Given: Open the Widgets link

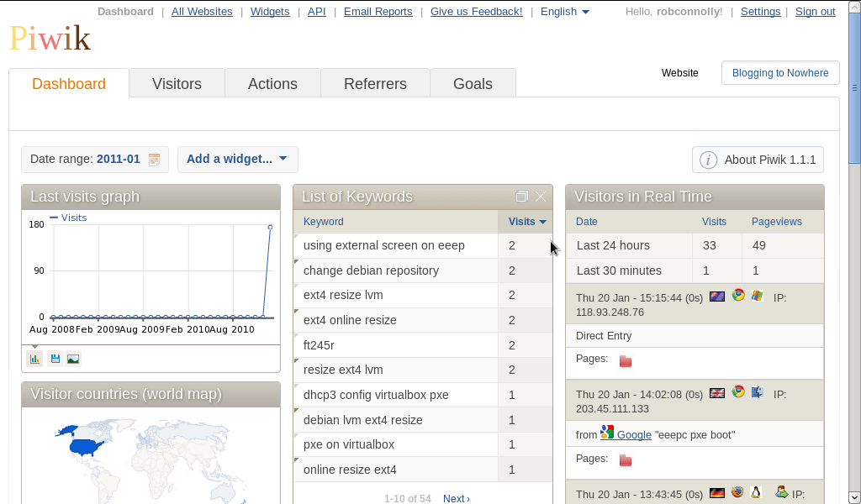Looking at the screenshot, I should coord(270,12).
